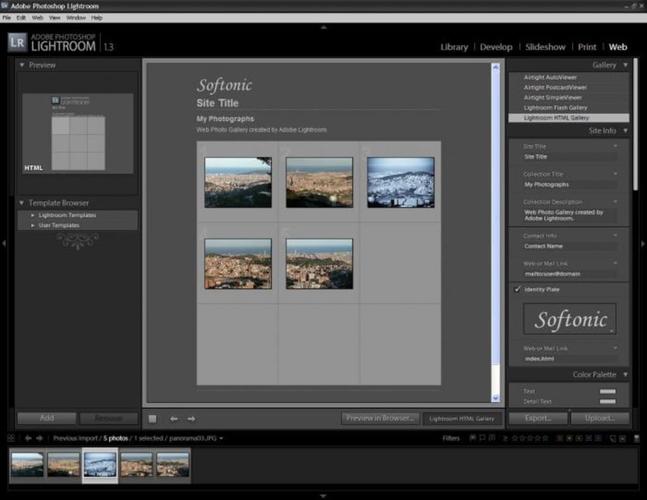
Task: Switch to the Develop module
Action: tap(496, 47)
